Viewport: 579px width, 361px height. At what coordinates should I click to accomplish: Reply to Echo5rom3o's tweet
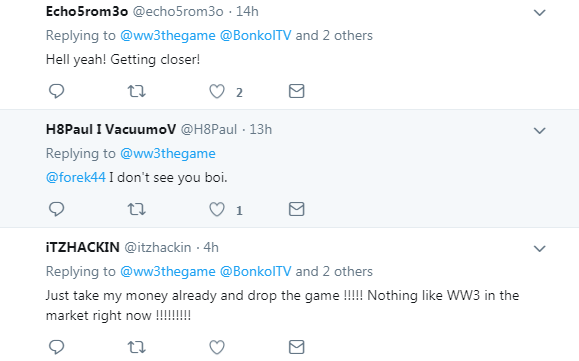coord(56,91)
